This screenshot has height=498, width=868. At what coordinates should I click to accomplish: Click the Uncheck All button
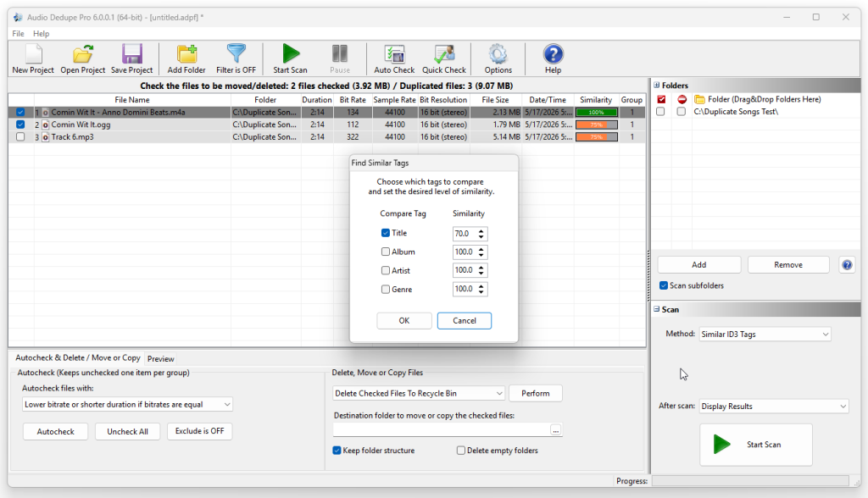127,432
